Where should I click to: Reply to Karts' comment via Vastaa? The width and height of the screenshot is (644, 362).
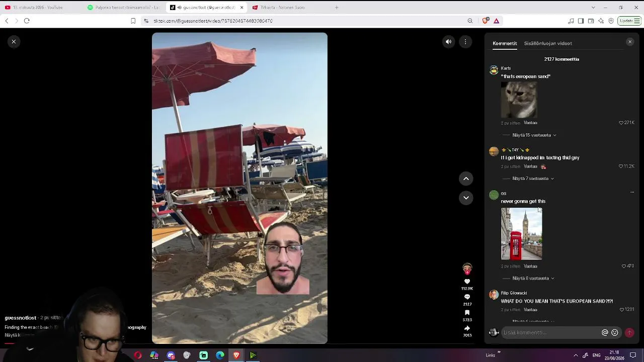tap(530, 123)
